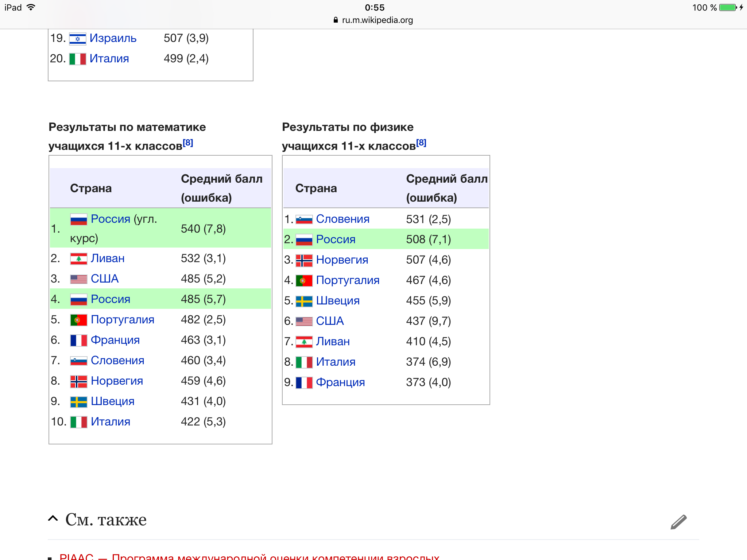Tap the Sweden flag in the math table
This screenshot has height=560, width=747.
coord(79,402)
